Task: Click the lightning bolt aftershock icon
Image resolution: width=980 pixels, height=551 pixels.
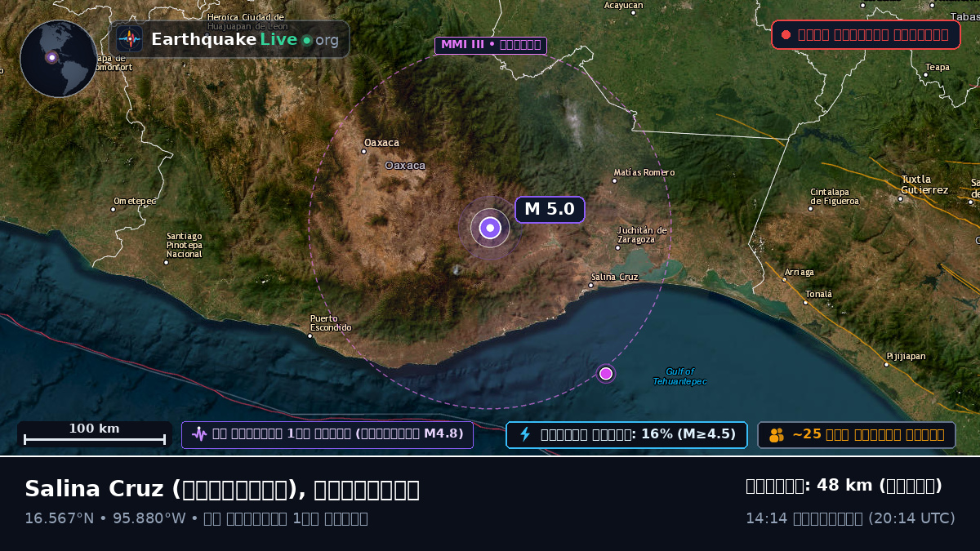Action: click(525, 434)
